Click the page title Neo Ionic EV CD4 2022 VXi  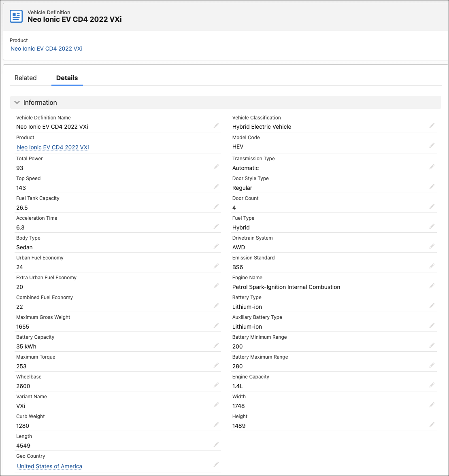pyautogui.click(x=74, y=19)
